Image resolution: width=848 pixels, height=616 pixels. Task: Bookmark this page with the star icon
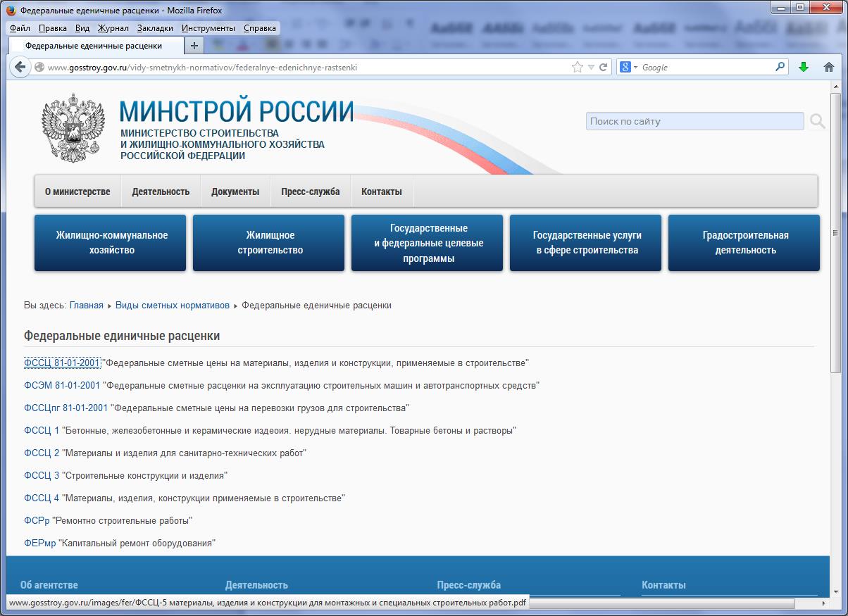click(578, 68)
